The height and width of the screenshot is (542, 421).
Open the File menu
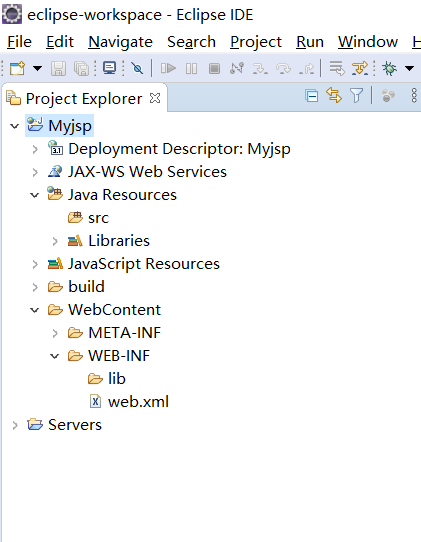tap(19, 42)
